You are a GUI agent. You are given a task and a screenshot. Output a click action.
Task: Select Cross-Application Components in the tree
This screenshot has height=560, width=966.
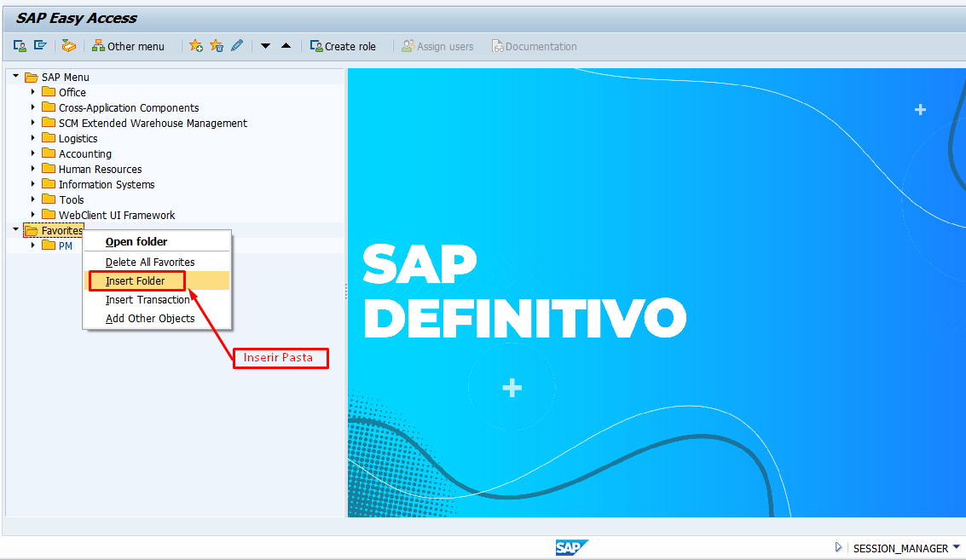click(x=129, y=107)
